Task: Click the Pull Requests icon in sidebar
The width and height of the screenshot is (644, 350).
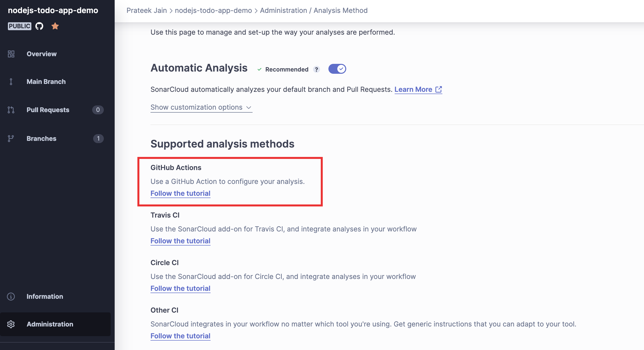Action: pyautogui.click(x=11, y=110)
